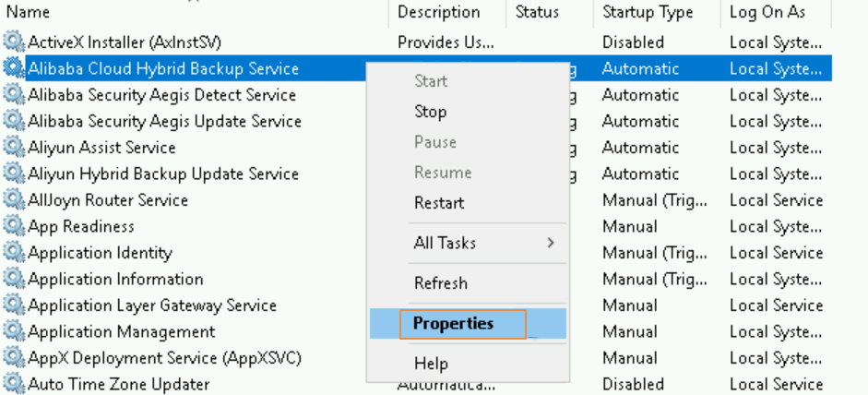This screenshot has height=395, width=868.
Task: Click the AppX Deployment Service gear icon
Action: click(13, 358)
